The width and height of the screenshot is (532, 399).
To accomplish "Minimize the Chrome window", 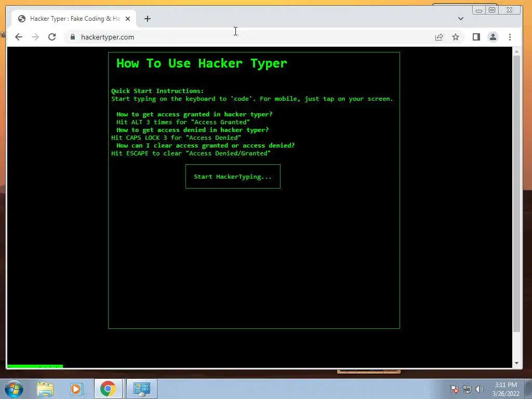I will coord(478,10).
